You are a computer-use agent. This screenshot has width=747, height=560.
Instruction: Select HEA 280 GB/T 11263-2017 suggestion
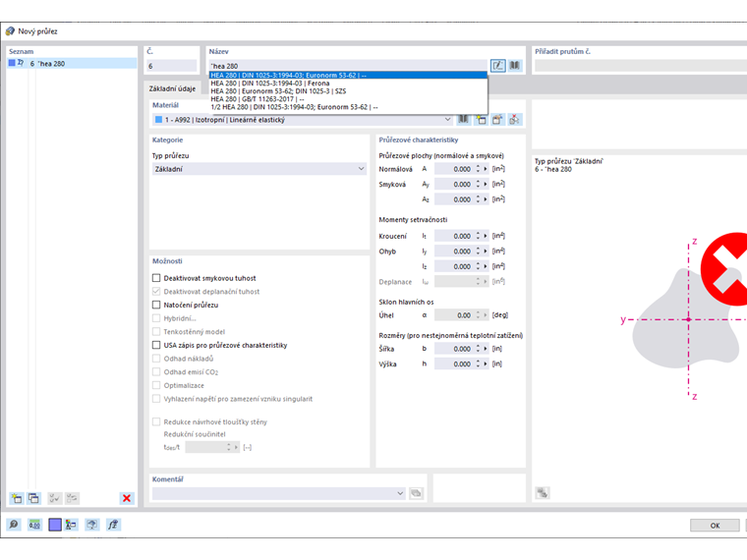point(348,99)
